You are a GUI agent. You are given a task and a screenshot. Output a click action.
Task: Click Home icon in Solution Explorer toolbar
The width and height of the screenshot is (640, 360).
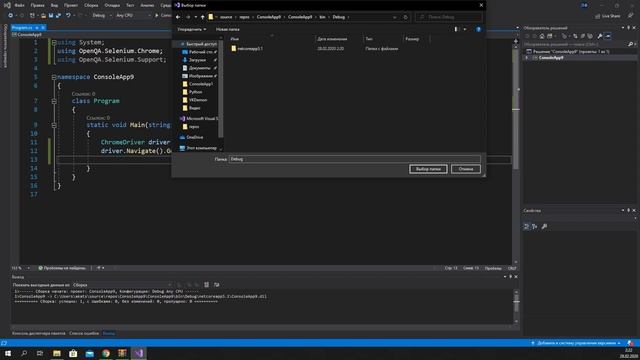(x=542, y=36)
